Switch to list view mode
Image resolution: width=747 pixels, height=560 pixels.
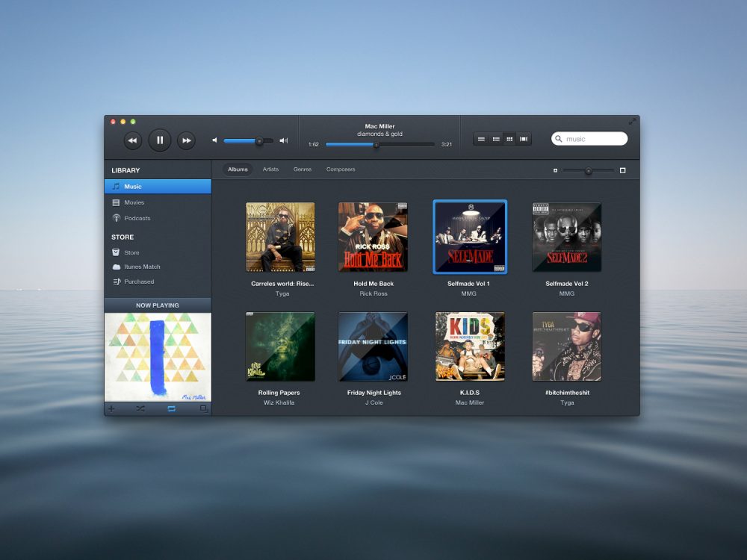(481, 138)
